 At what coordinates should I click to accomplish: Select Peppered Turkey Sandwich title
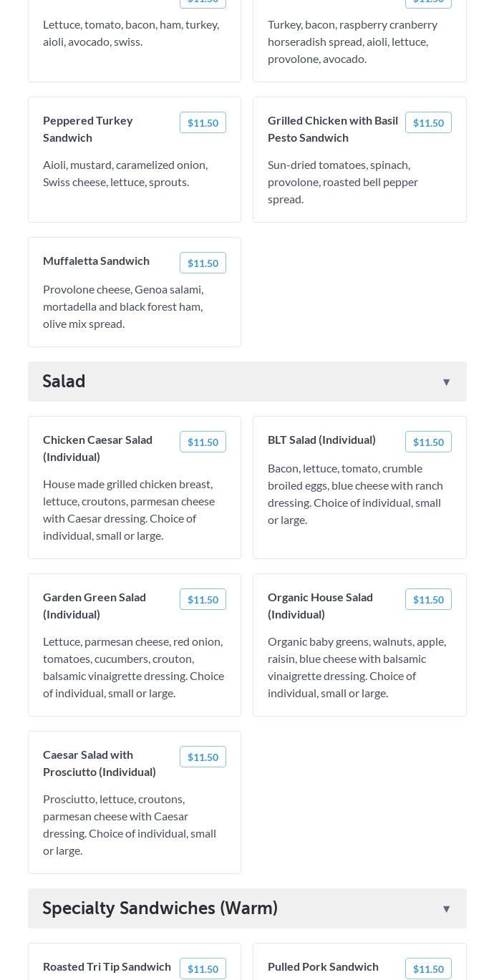pyautogui.click(x=88, y=129)
